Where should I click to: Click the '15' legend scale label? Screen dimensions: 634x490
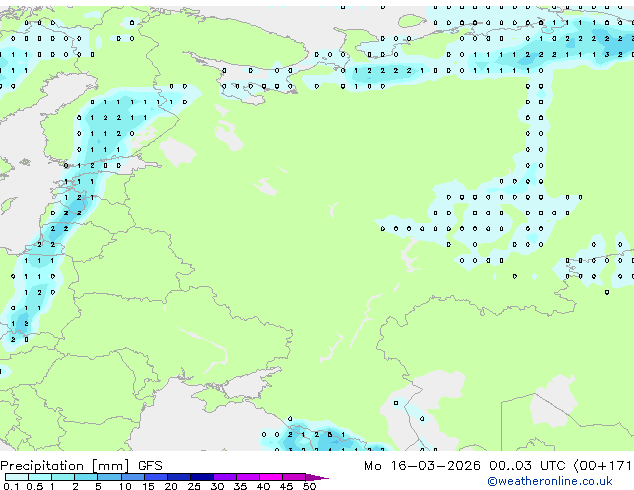pos(148,486)
